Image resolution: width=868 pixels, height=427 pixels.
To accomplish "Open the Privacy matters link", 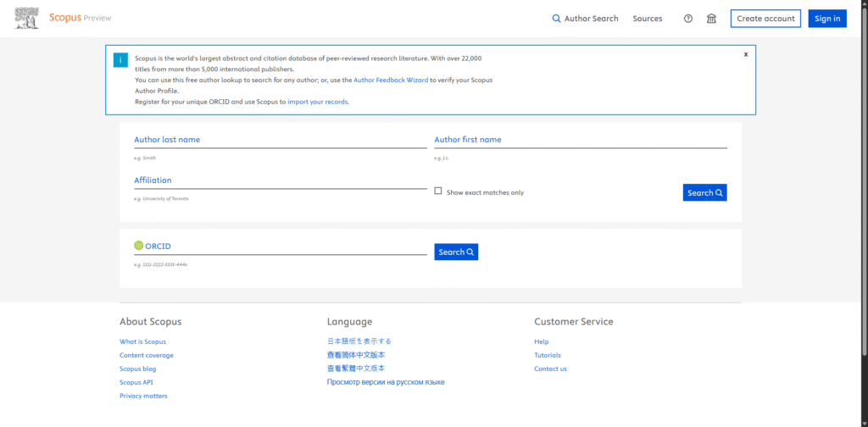I will [143, 396].
